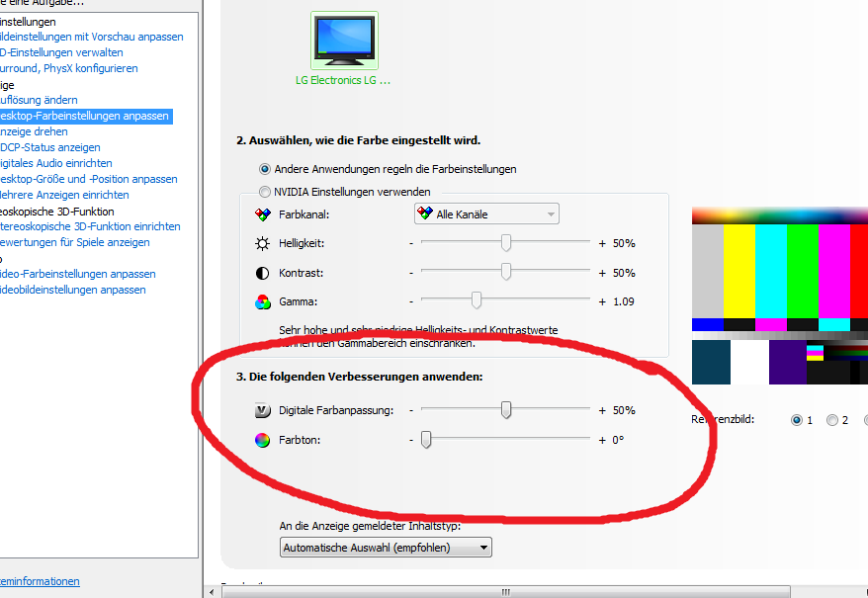
Task: Click the Kontrast half-circle icon
Action: [262, 273]
